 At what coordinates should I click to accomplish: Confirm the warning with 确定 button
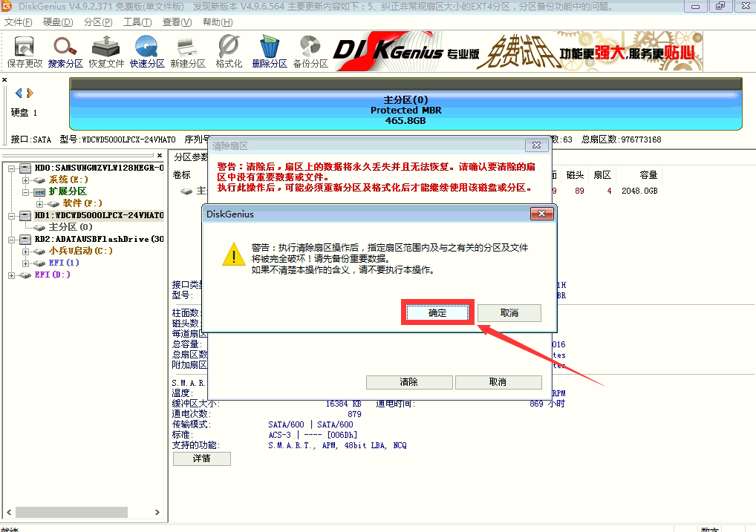437,312
